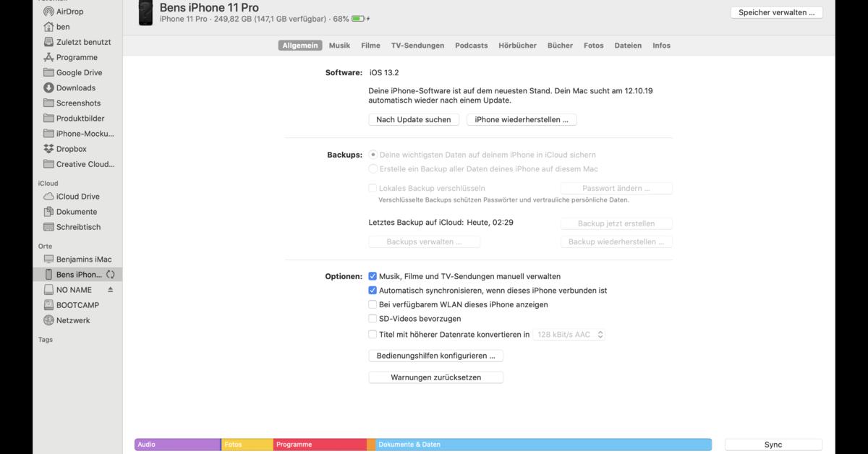Screen dimensions: 868x454
Task: Click the clock icon for Zuletzt benutzt
Action: [x=48, y=42]
